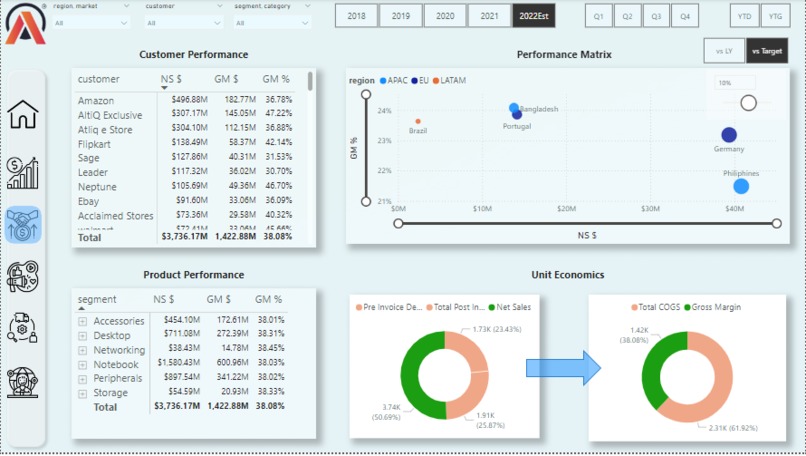
Task: Click the Net Sales legend marker
Action: coord(491,307)
